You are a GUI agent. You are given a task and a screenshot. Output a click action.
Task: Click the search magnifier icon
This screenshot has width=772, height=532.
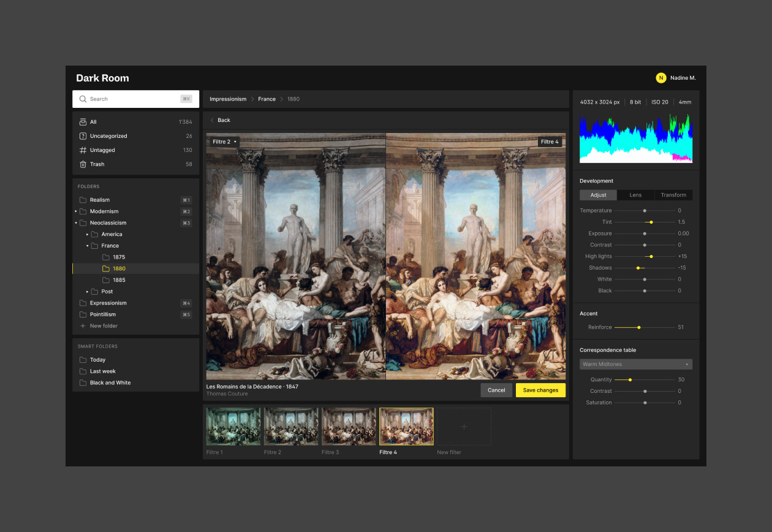tap(83, 99)
